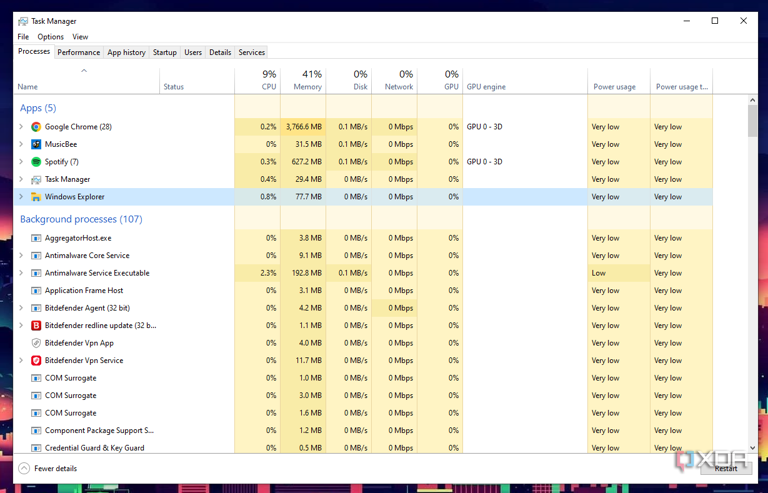Expand the Google Chrome (28) process group
The image size is (768, 493).
(21, 127)
